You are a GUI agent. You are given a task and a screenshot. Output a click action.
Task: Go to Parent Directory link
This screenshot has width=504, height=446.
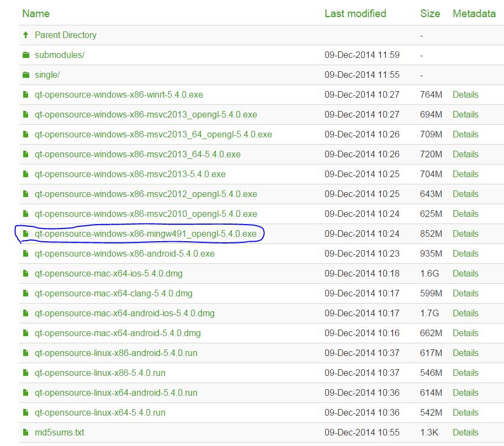66,35
